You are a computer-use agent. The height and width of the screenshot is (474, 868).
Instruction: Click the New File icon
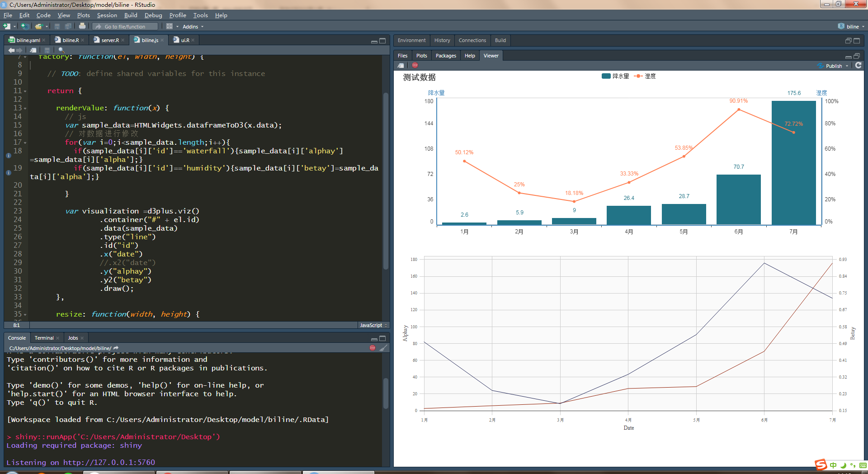7,27
